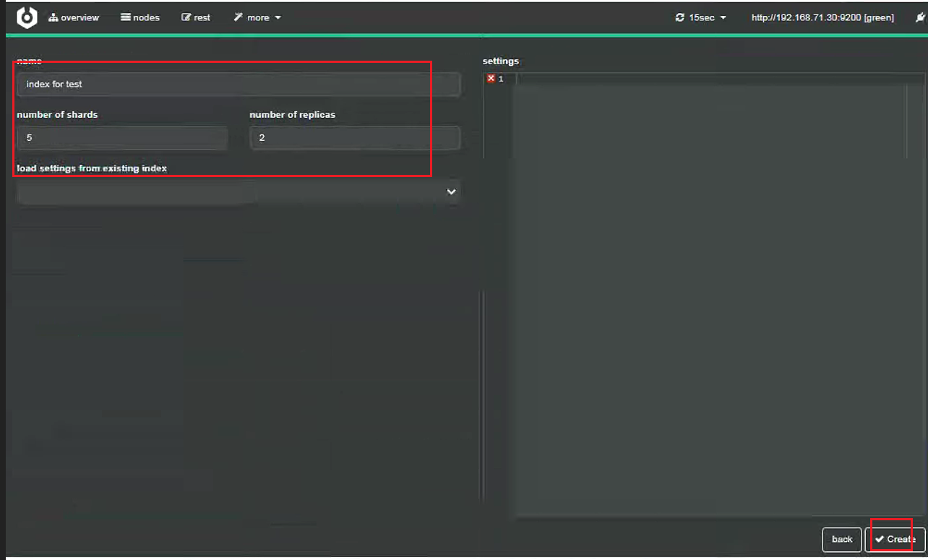Image resolution: width=928 pixels, height=560 pixels.
Task: Click the Cerebro hexagon logo
Action: pyautogui.click(x=27, y=17)
